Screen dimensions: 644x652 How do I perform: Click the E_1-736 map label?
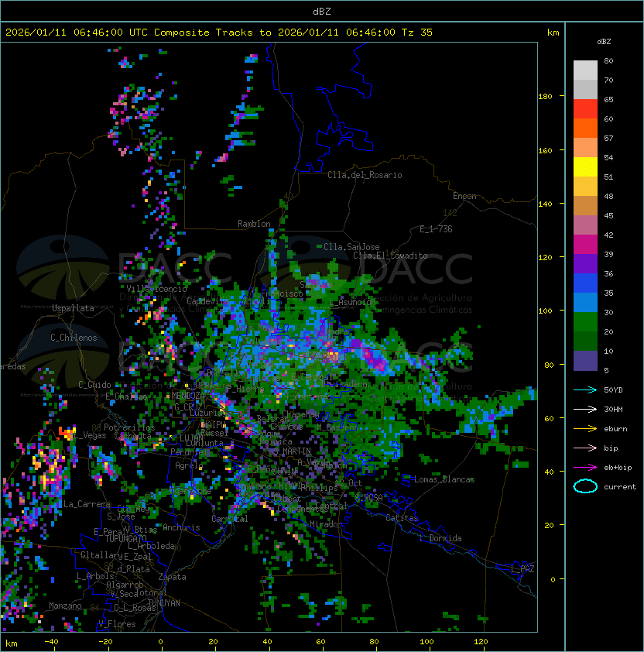click(x=436, y=229)
